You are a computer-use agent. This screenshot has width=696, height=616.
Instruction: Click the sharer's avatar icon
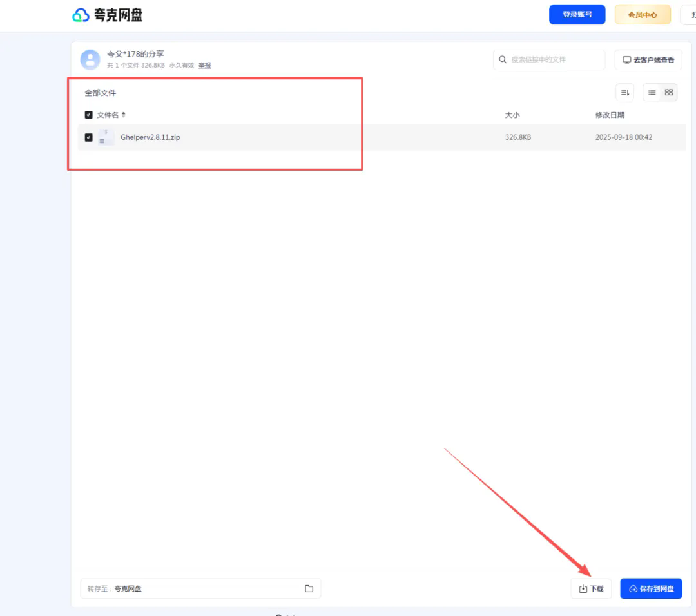coord(90,59)
